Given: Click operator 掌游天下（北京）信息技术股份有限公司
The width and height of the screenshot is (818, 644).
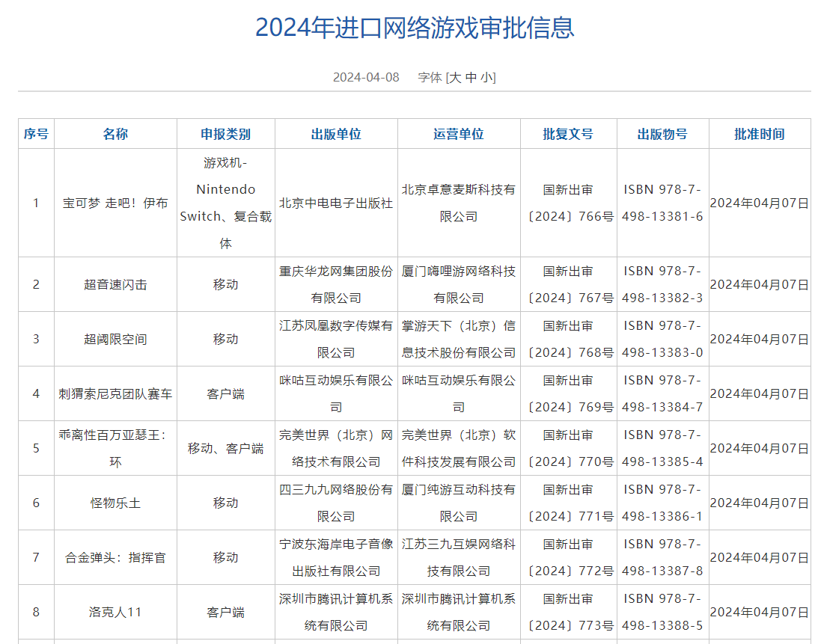Looking at the screenshot, I should [x=459, y=340].
